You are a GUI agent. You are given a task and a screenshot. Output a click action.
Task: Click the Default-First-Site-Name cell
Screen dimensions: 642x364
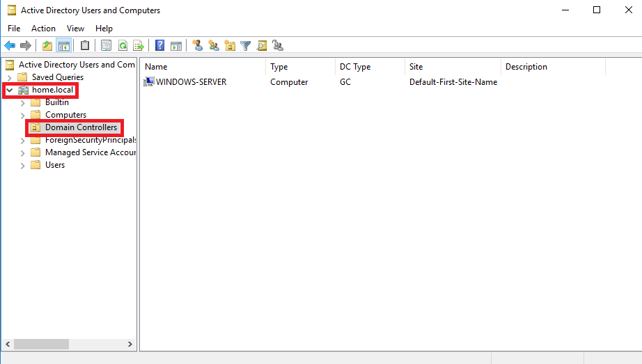[x=453, y=82]
